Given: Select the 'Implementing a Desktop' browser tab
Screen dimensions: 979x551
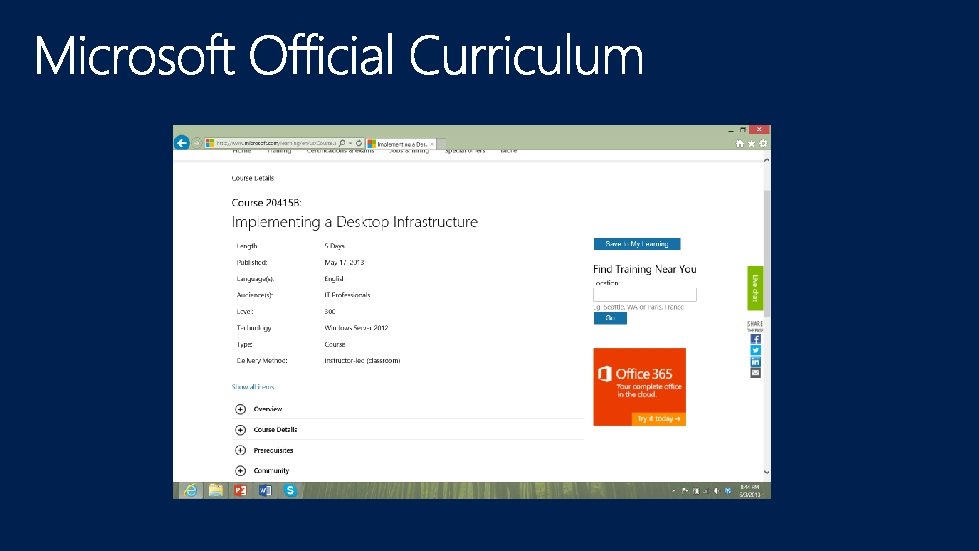Looking at the screenshot, I should tap(401, 144).
